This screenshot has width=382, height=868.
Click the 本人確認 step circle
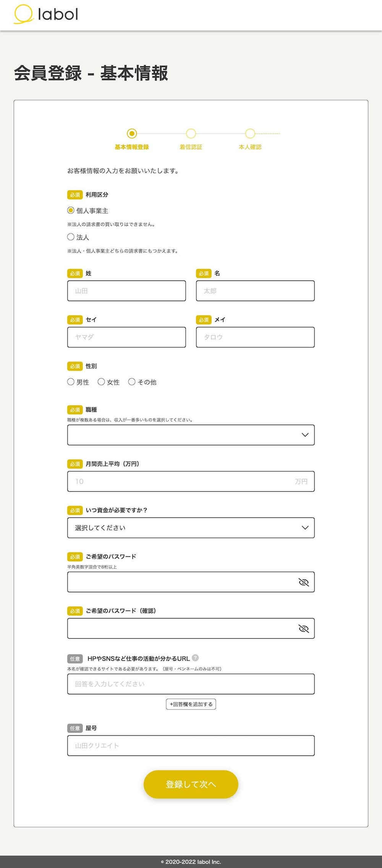[x=250, y=134]
